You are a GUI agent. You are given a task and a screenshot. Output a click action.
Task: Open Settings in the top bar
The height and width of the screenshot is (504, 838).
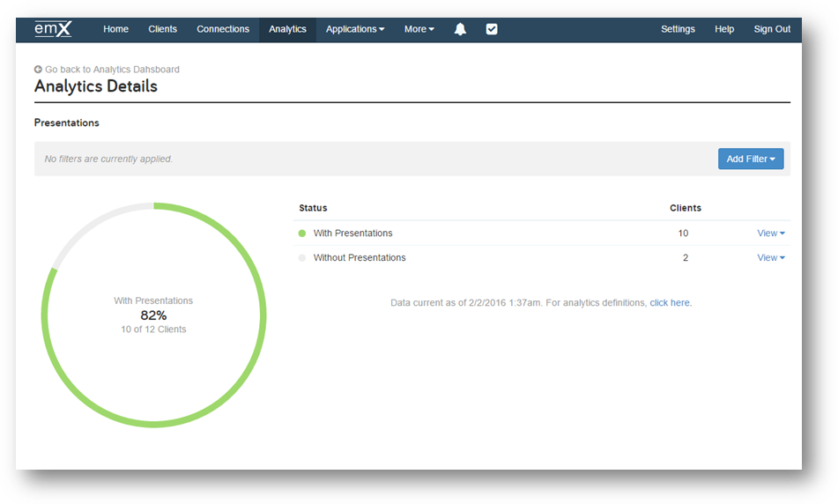(678, 29)
